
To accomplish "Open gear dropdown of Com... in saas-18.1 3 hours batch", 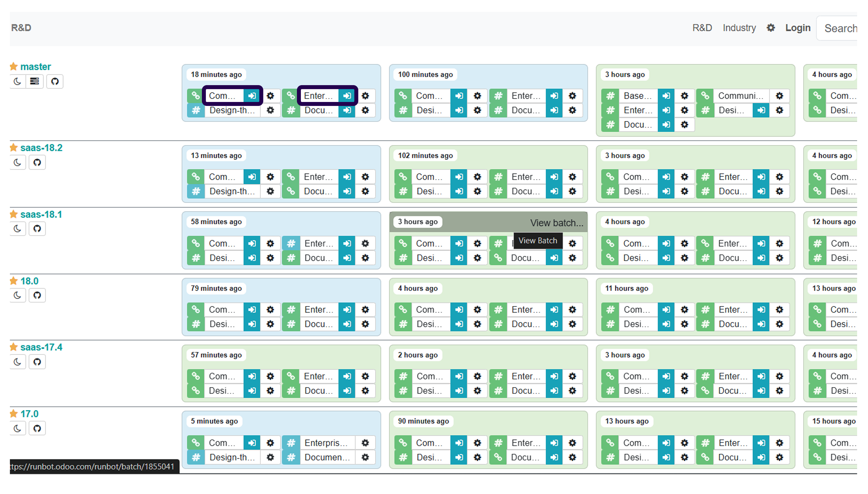I will (478, 243).
